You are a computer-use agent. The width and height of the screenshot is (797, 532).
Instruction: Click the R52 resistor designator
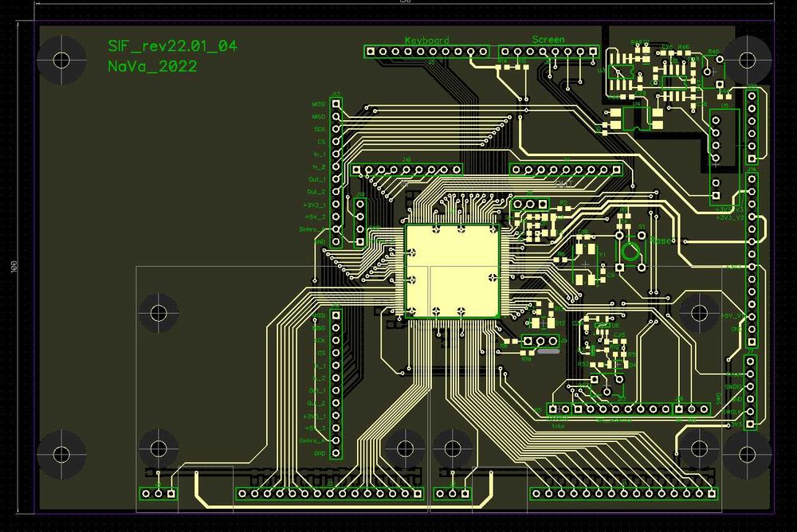(583, 364)
